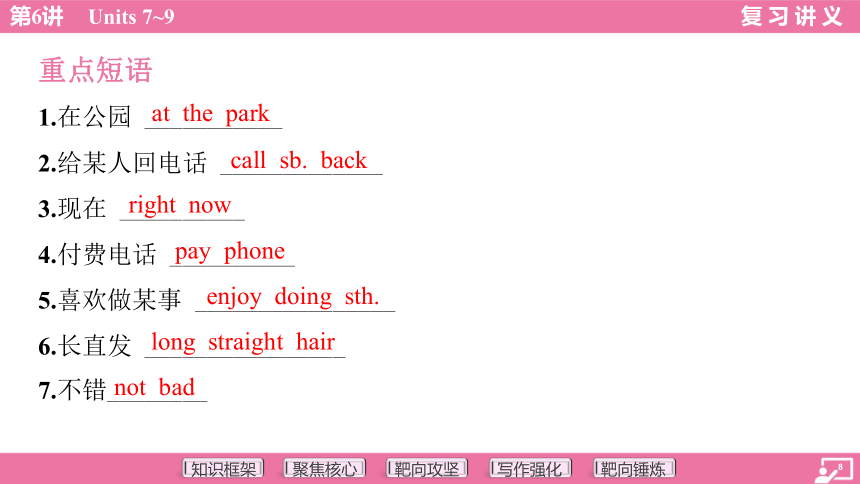Click the phrase '6.长直发'
Viewport: 860px width, 484px height.
(84, 346)
